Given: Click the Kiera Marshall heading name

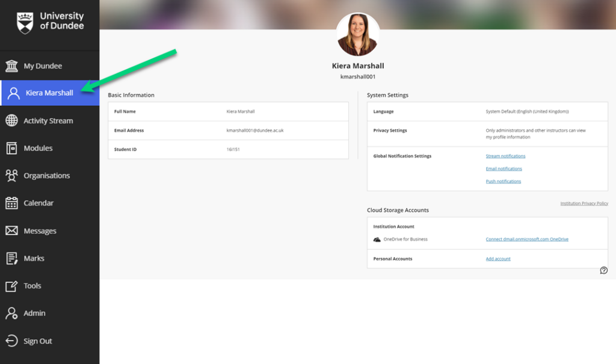Looking at the screenshot, I should [358, 66].
